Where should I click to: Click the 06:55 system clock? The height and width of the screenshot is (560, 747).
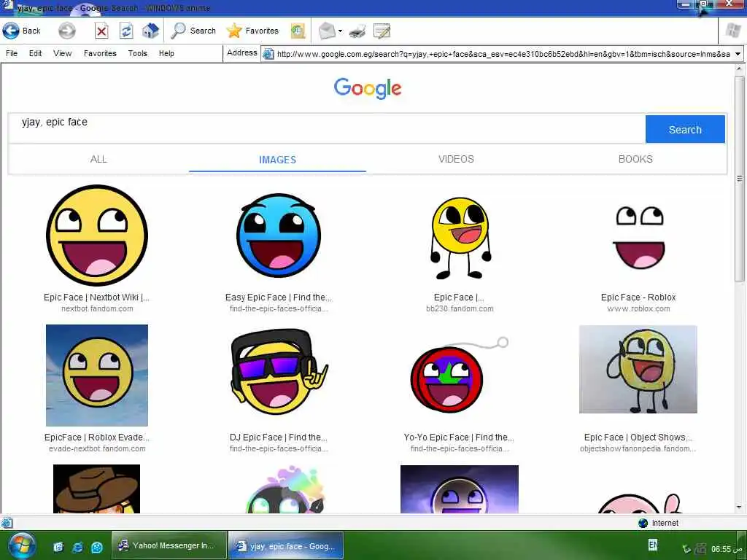pos(727,549)
